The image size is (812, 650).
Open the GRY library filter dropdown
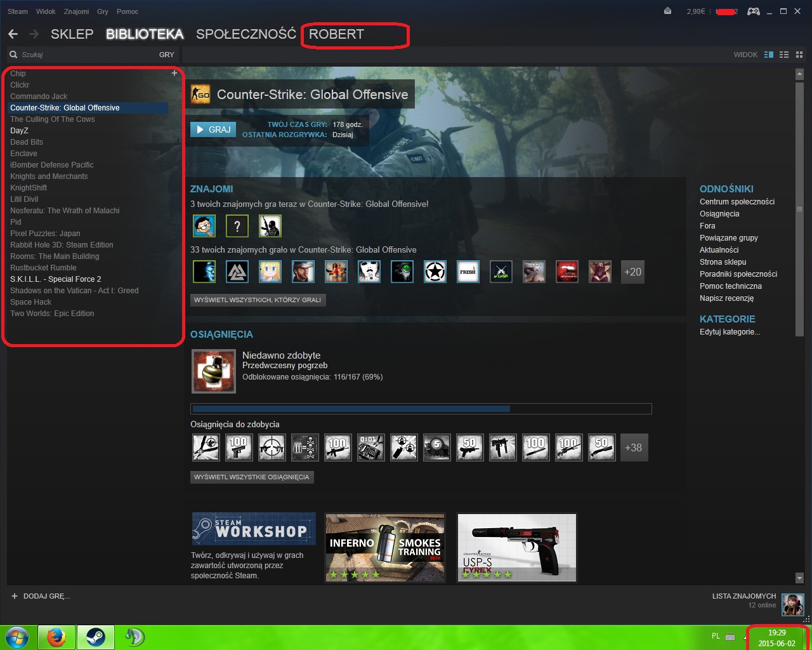[167, 55]
